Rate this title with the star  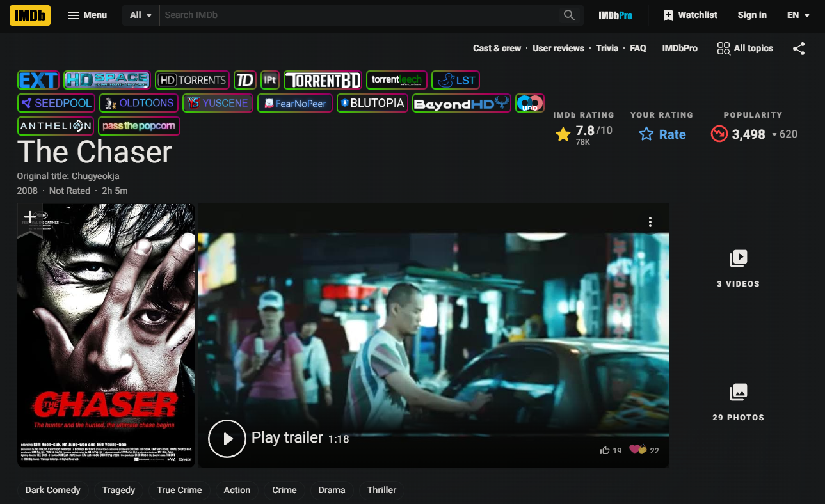tap(662, 134)
